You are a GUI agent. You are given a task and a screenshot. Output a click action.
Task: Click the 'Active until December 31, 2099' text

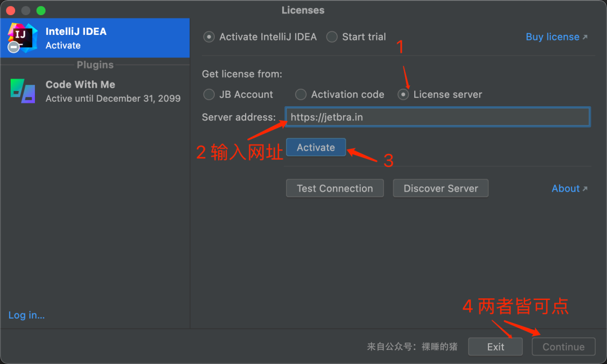[x=113, y=99]
